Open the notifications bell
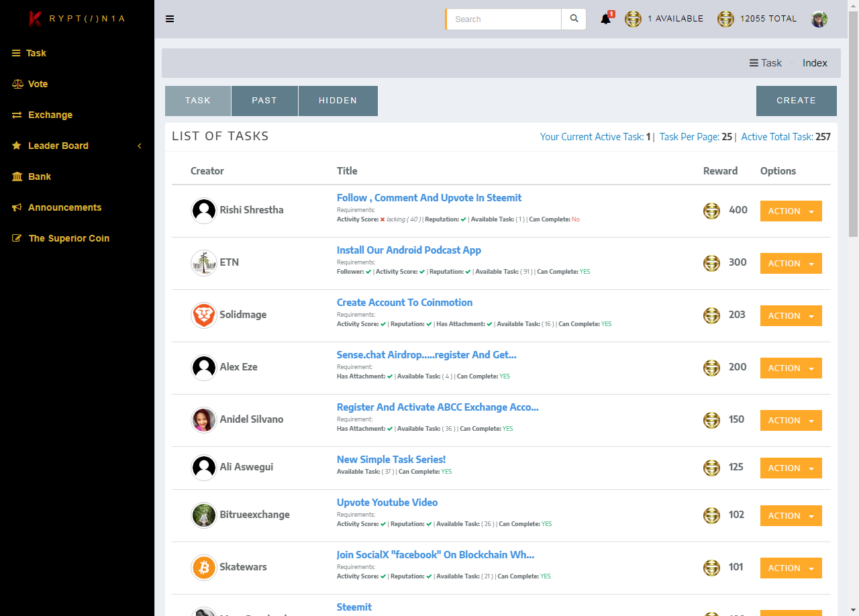This screenshot has width=859, height=616. coord(606,19)
